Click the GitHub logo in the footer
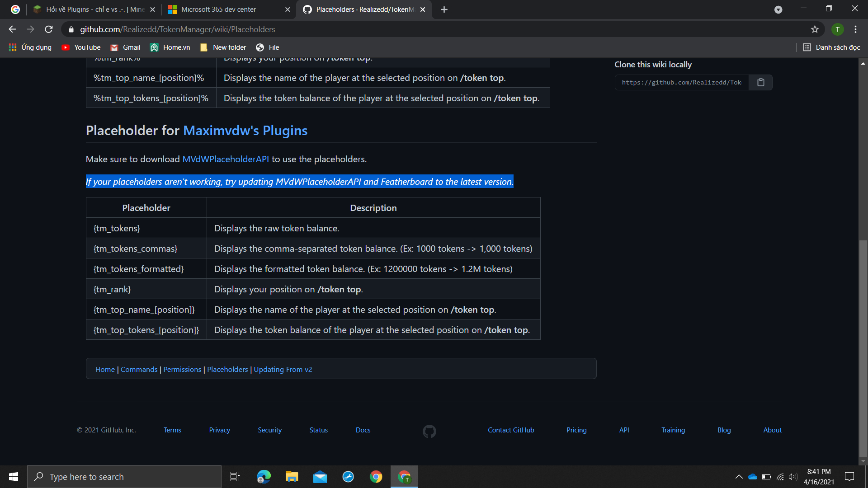This screenshot has height=488, width=868. pyautogui.click(x=429, y=431)
